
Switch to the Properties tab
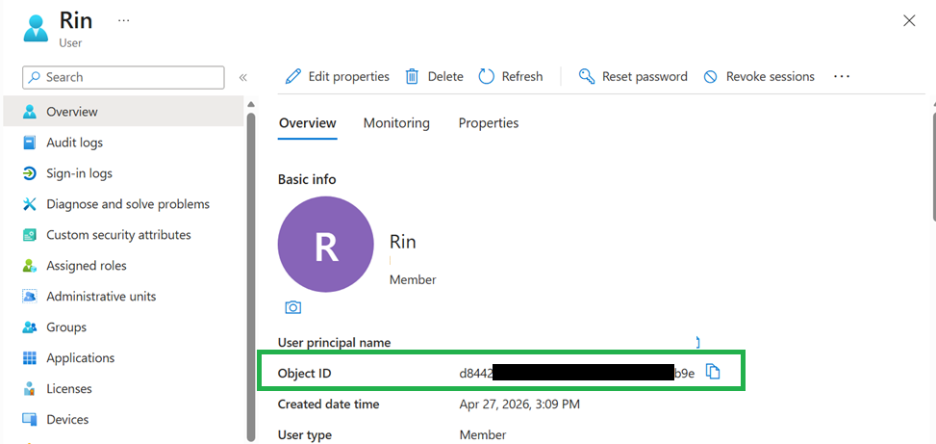[x=488, y=123]
